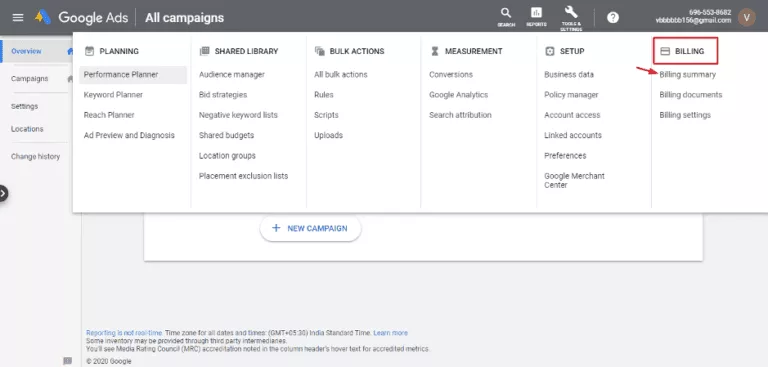Open Performance Planner
Viewport: 768px width, 367px height.
click(121, 74)
